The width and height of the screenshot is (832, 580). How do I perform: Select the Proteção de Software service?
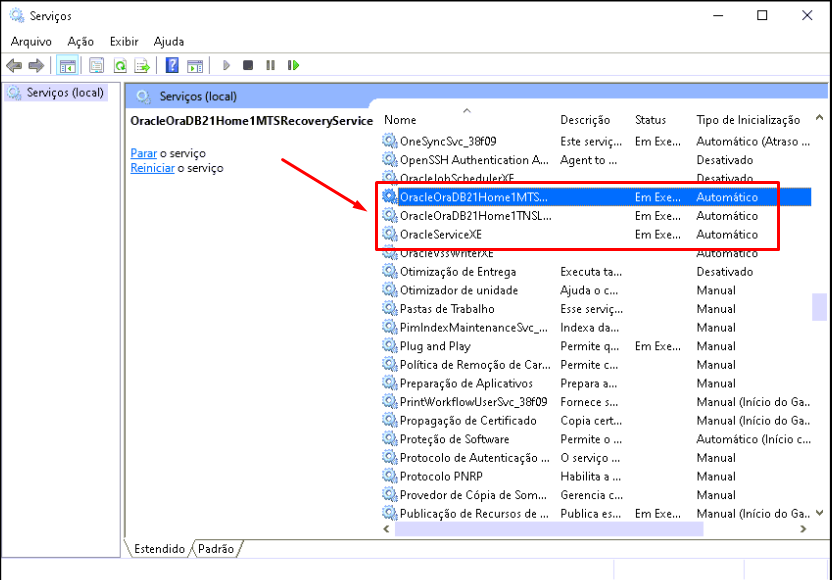(x=596, y=439)
